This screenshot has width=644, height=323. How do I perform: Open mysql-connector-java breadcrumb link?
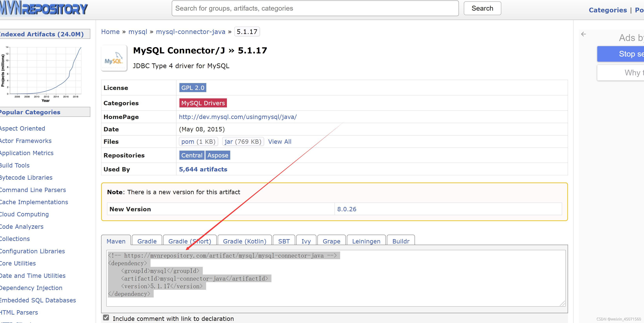tap(191, 32)
